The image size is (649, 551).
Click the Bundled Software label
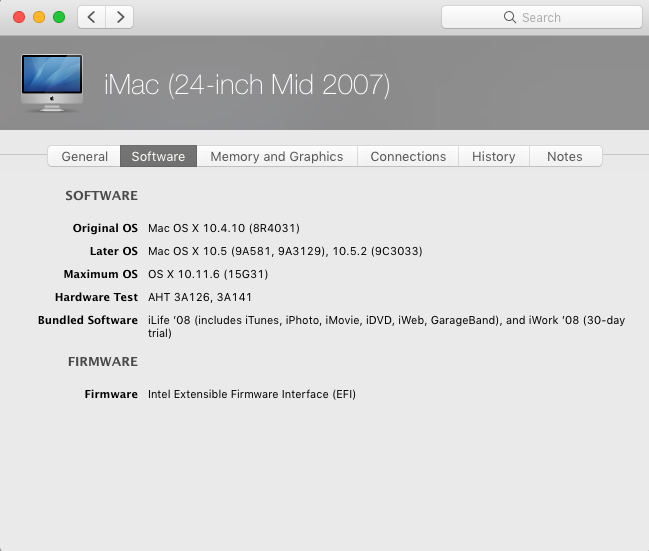tap(88, 320)
